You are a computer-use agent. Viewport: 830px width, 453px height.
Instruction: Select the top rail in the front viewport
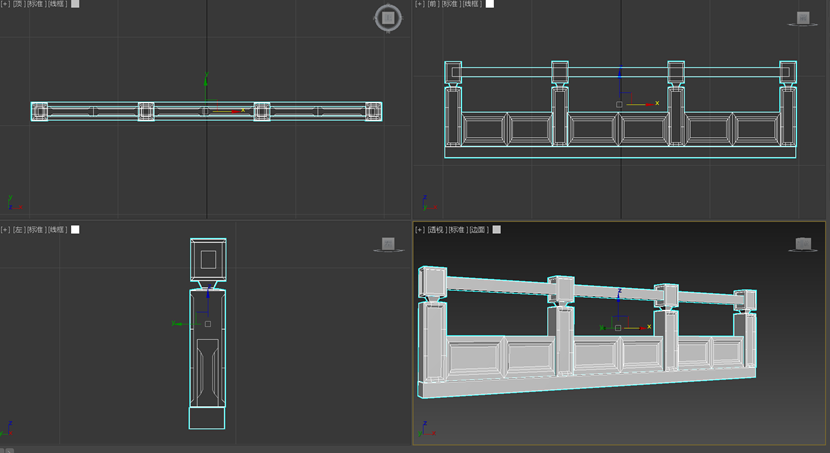click(619, 72)
